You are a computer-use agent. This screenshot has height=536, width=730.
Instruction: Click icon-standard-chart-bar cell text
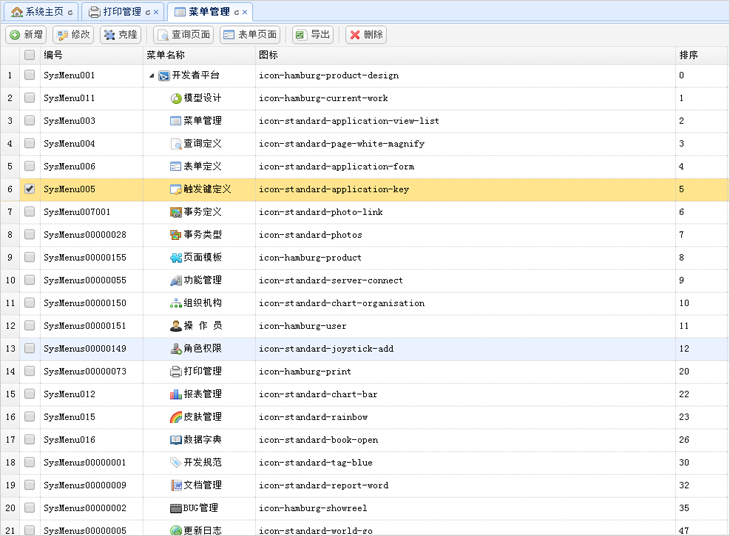(318, 394)
